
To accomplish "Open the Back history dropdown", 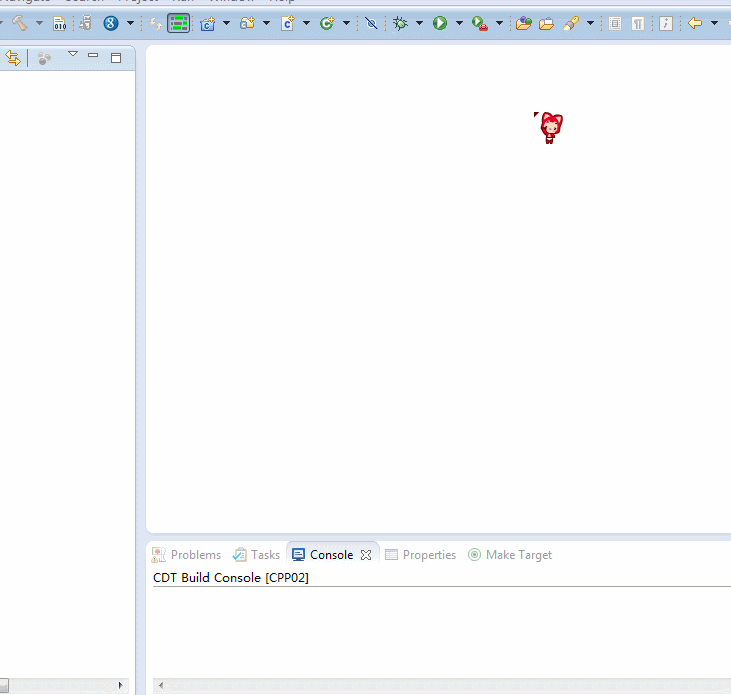I will [x=714, y=23].
